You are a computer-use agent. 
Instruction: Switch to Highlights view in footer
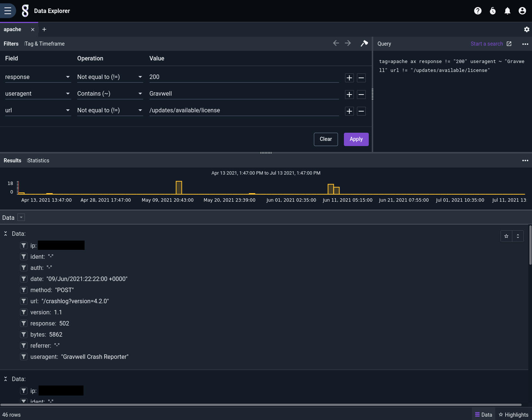pyautogui.click(x=513, y=414)
